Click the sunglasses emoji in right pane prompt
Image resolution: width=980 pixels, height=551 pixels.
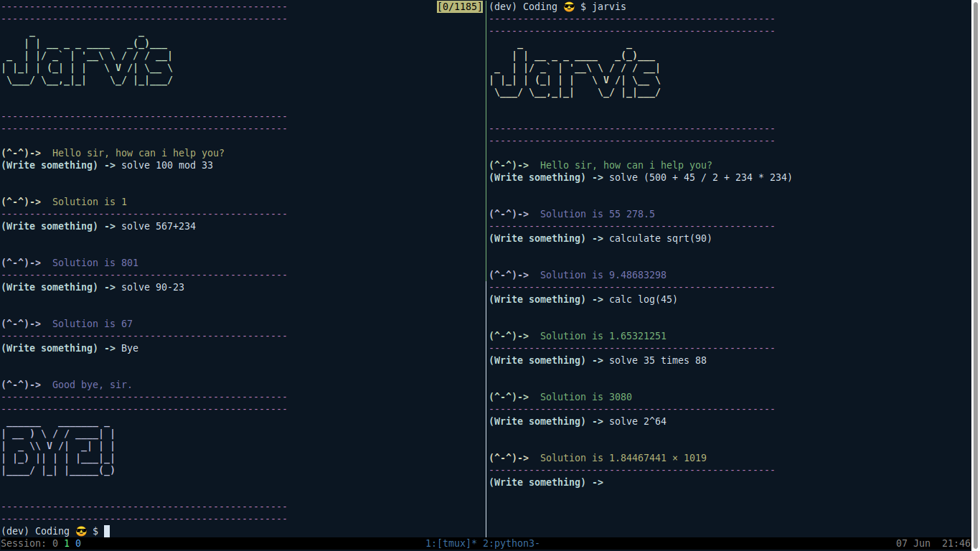point(569,6)
